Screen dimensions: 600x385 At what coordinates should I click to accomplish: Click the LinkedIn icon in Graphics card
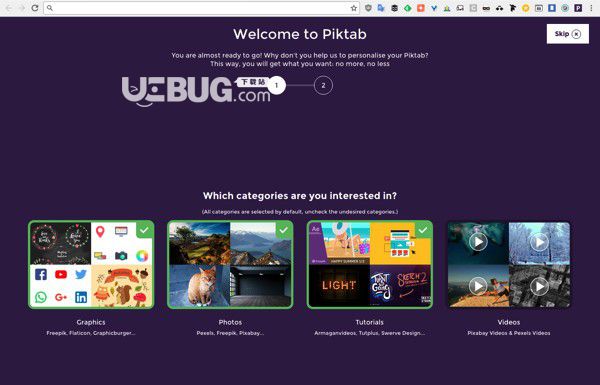click(81, 297)
